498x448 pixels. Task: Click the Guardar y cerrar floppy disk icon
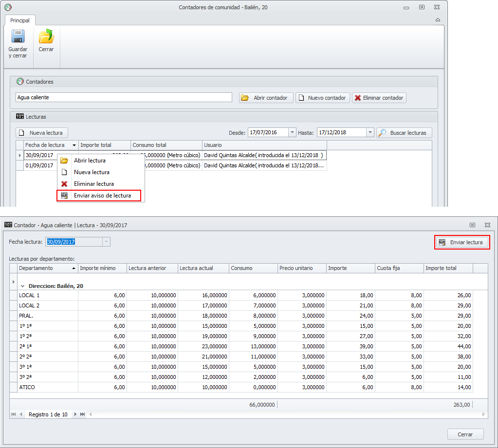click(x=18, y=37)
